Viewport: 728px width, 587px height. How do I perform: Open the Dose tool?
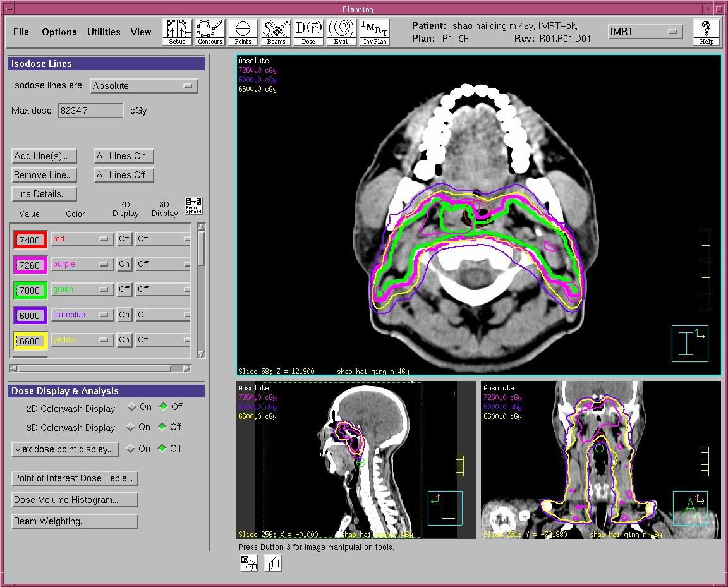(x=308, y=32)
